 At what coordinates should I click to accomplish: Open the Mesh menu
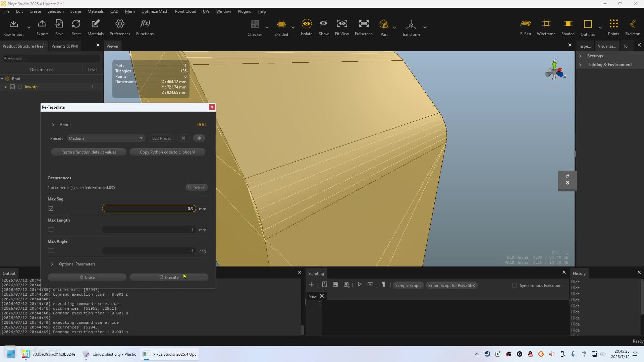tap(130, 11)
